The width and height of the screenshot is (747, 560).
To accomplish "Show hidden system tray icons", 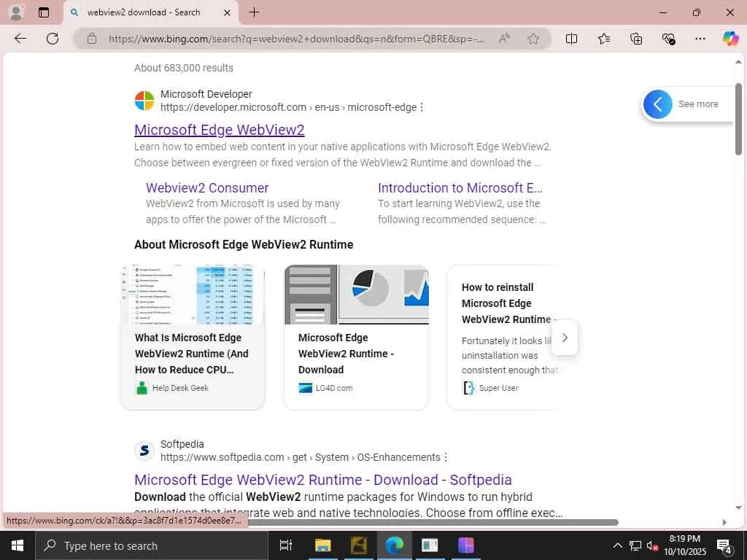I will coord(617,545).
